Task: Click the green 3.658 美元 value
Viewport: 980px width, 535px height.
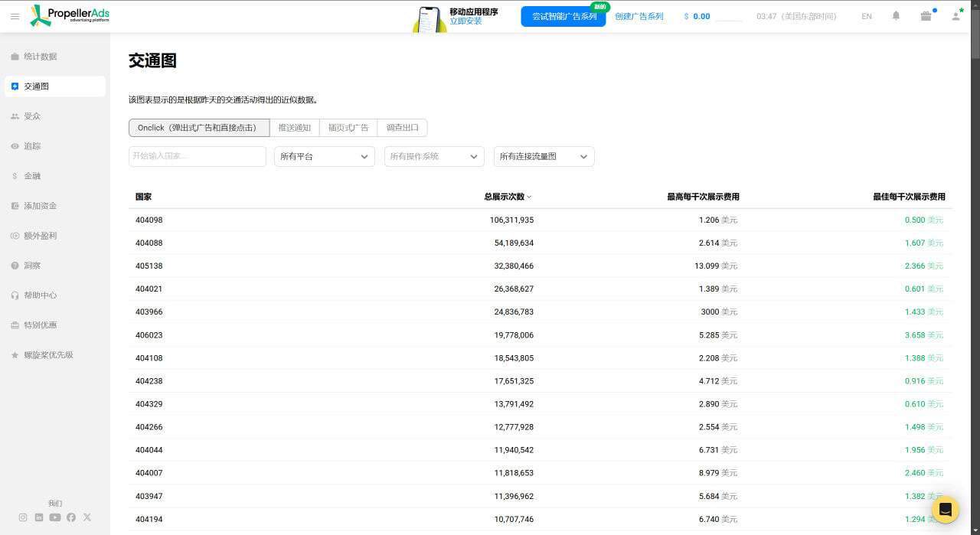Action: [x=924, y=335]
